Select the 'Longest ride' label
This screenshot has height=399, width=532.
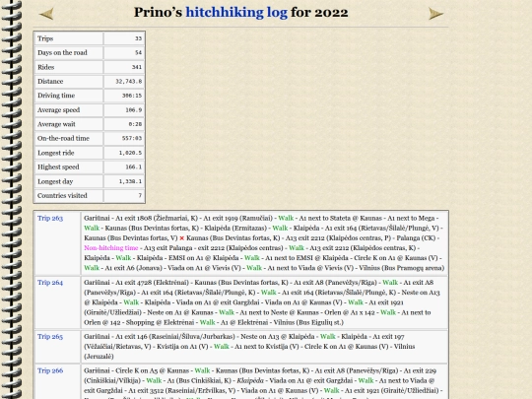pos(55,153)
